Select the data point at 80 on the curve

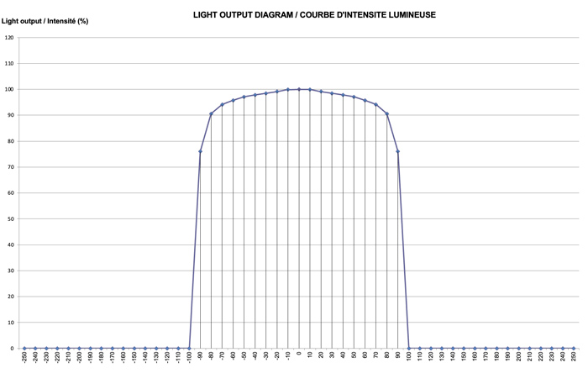point(387,113)
